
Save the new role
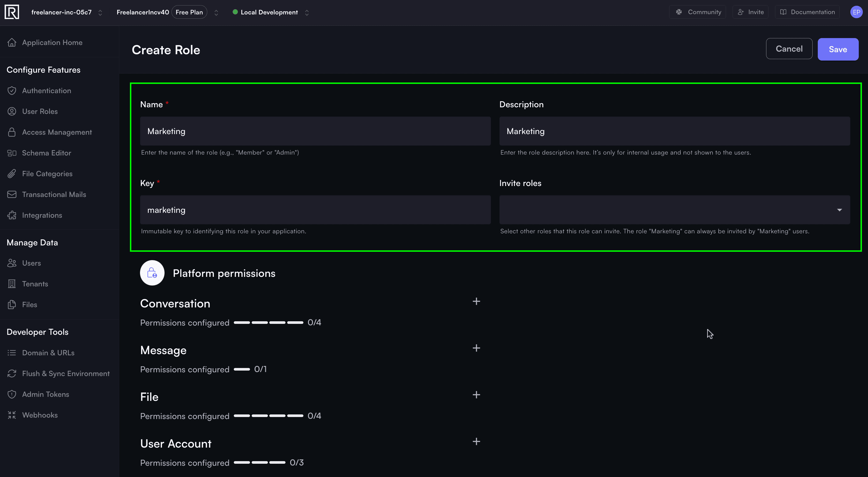838,49
